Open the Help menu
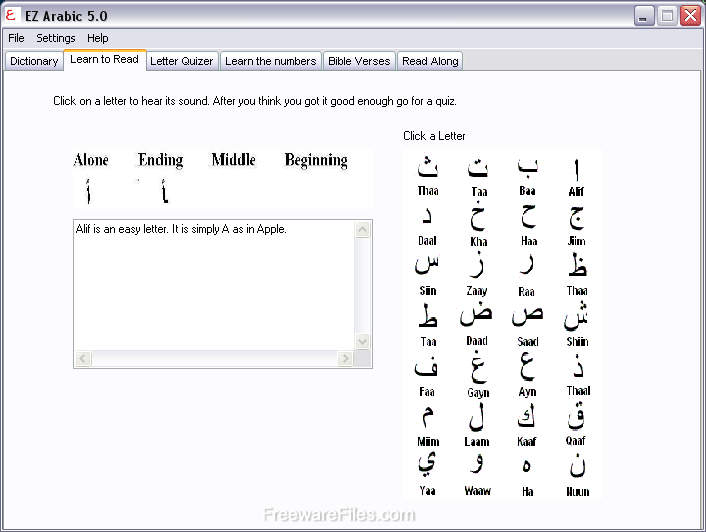This screenshot has height=532, width=706. tap(98, 38)
